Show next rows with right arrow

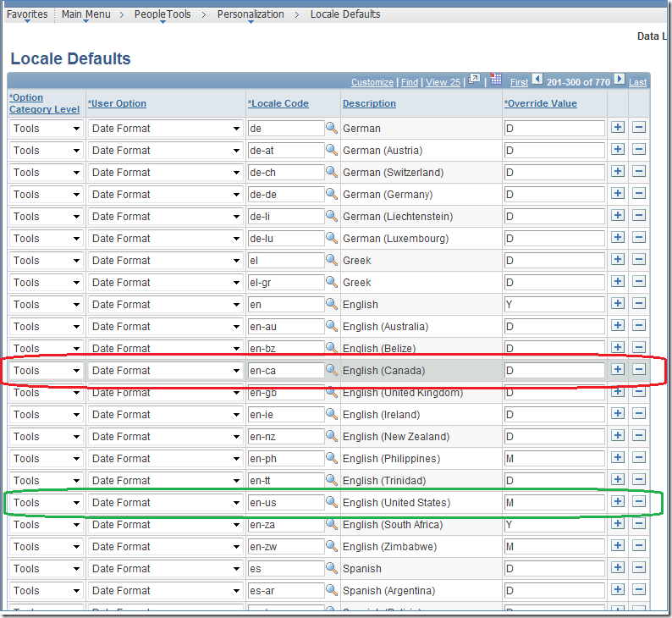(x=620, y=80)
